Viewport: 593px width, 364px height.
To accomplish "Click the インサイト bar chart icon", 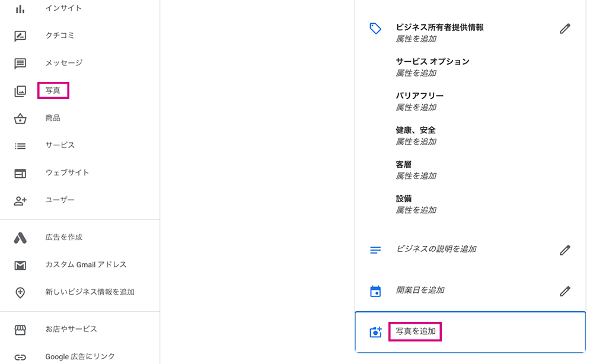I will pyautogui.click(x=20, y=9).
